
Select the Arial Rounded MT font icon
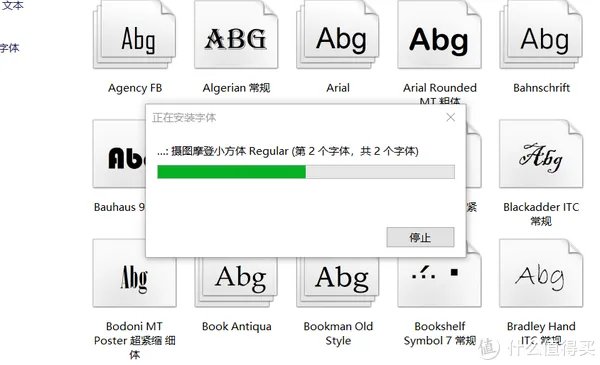pos(439,35)
